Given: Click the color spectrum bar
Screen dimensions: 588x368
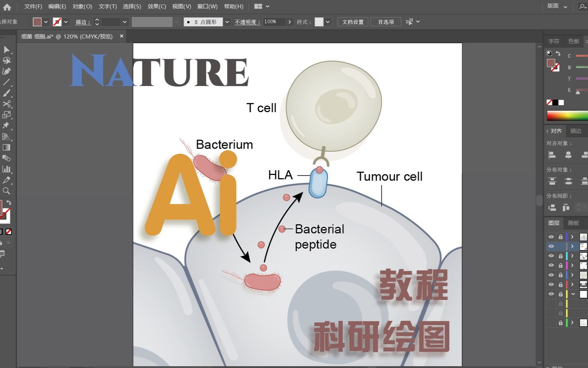Looking at the screenshot, I should click(x=567, y=116).
